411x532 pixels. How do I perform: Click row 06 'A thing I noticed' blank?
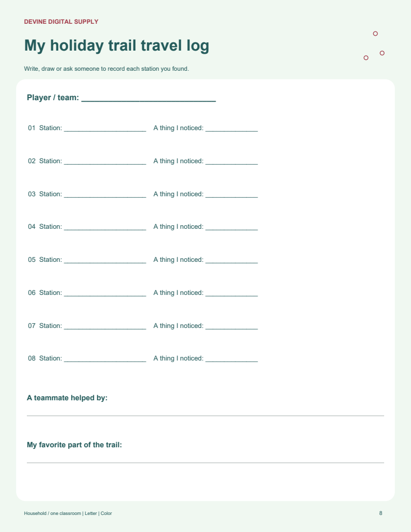tap(232, 295)
